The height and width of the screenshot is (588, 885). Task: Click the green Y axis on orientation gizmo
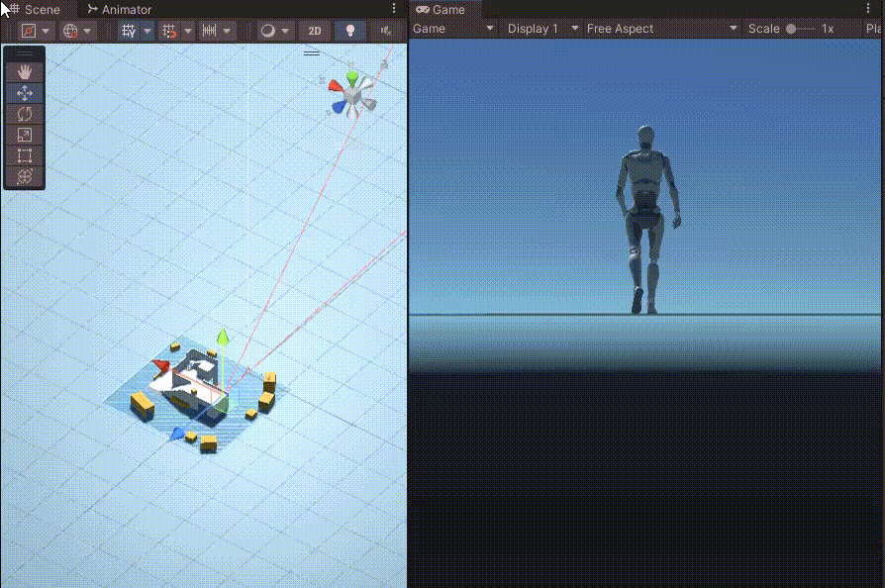click(x=352, y=78)
